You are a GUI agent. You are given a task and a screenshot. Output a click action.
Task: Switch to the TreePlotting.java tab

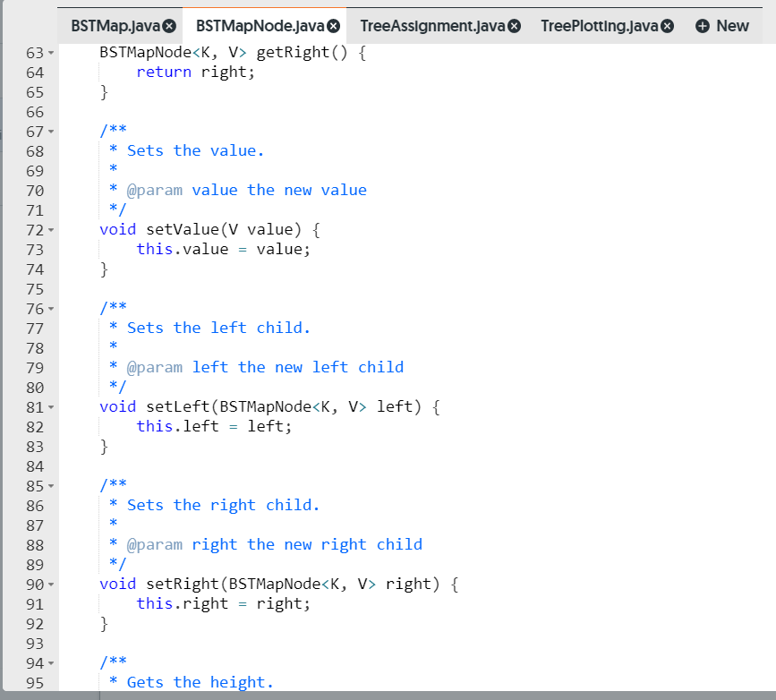(x=600, y=26)
